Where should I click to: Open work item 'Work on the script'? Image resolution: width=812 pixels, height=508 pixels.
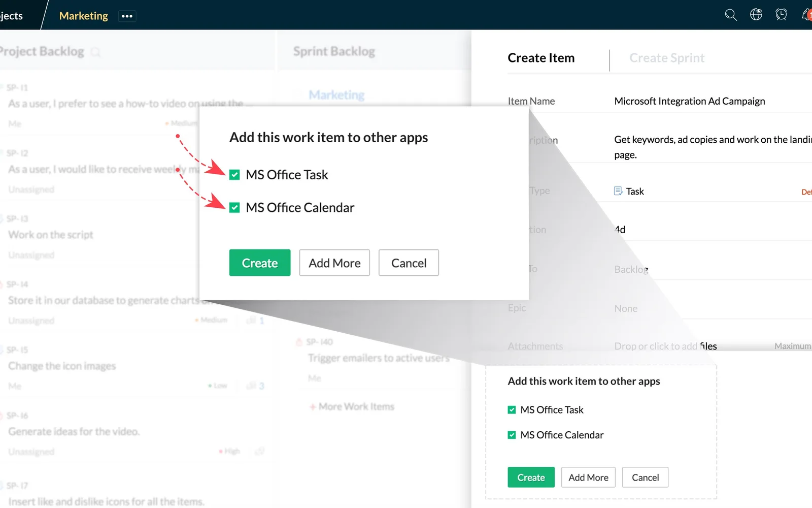click(x=51, y=235)
